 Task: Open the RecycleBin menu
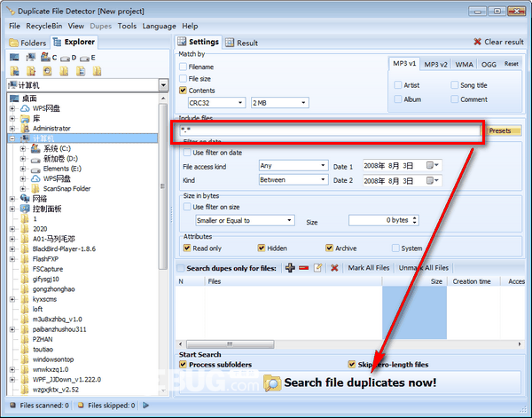[x=44, y=26]
